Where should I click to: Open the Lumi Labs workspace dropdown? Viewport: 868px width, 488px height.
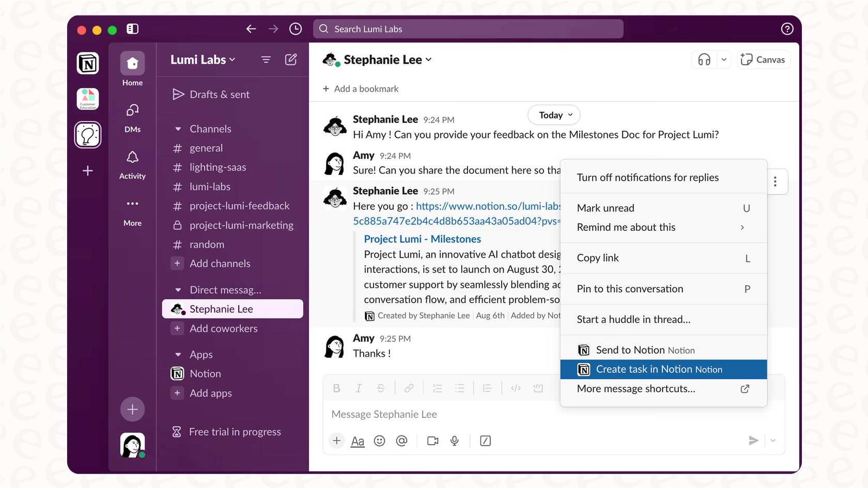(202, 59)
